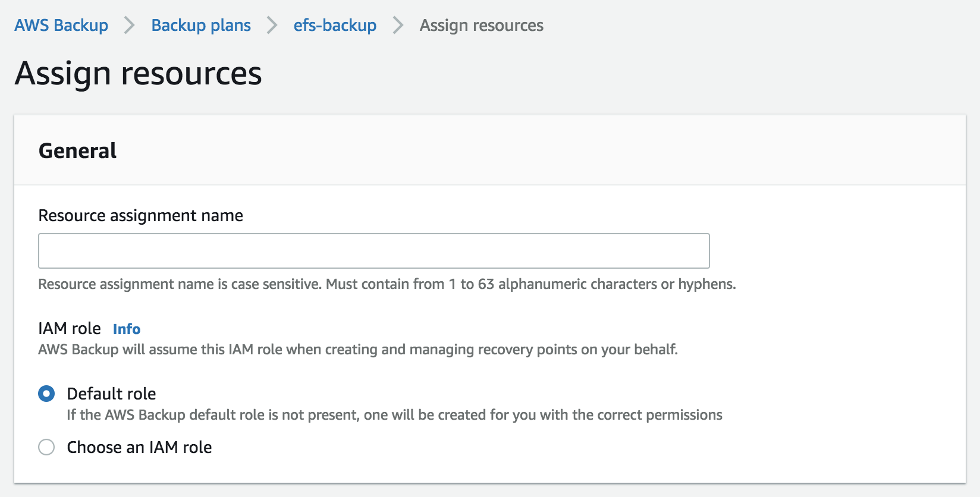Click the case sensitive name hint text
Screen dimensions: 980x497
coord(387,284)
